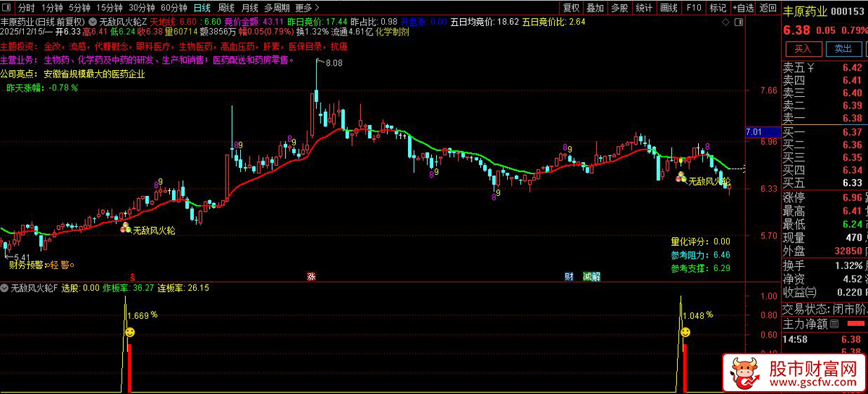Expand the 无敌风火轮Z indicator dropdown
The width and height of the screenshot is (868, 394).
(x=91, y=22)
